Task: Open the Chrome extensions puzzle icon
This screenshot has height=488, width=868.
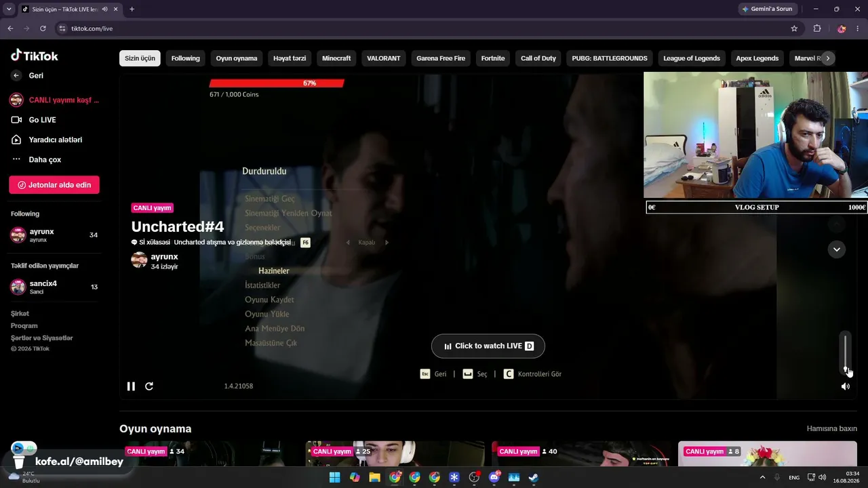Action: [x=817, y=28]
